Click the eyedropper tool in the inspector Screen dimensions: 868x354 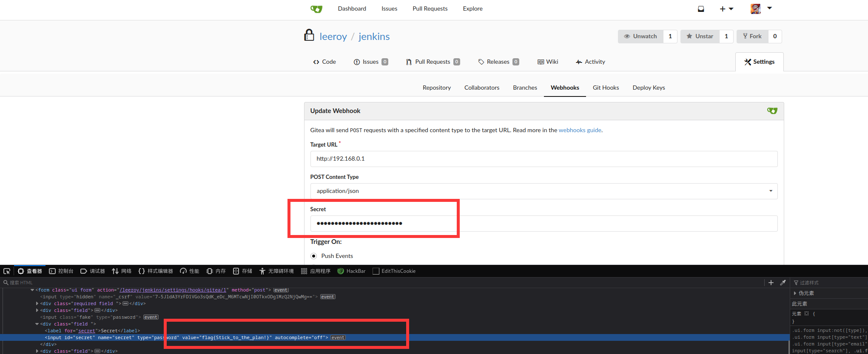click(783, 283)
